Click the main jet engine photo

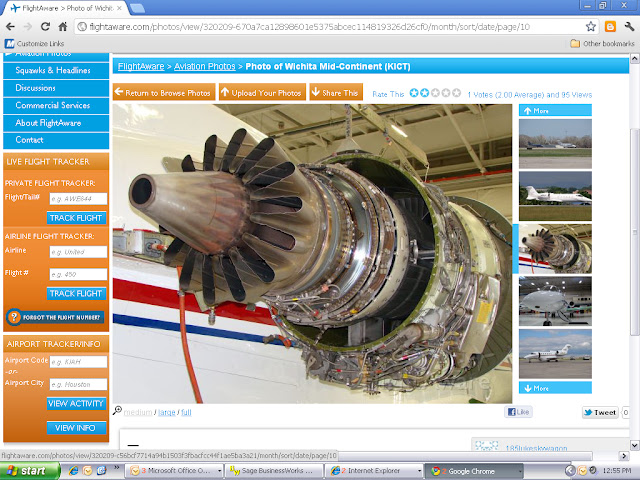(312, 253)
